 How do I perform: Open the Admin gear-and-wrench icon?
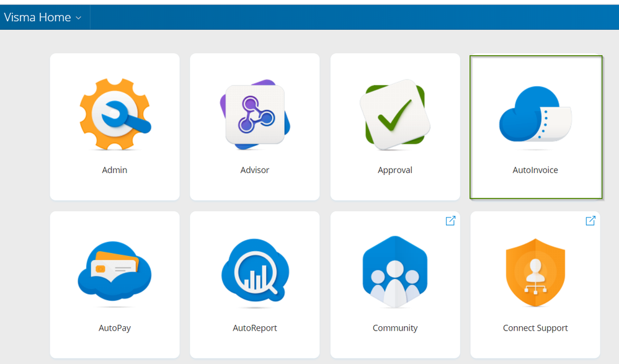[115, 114]
